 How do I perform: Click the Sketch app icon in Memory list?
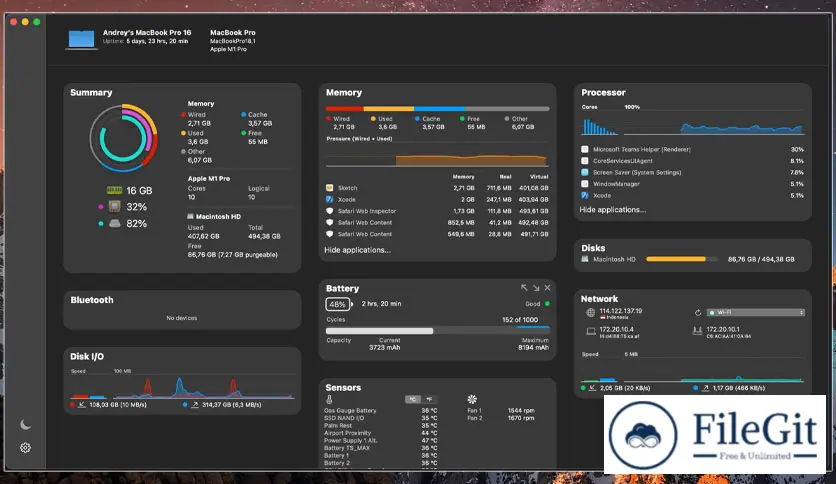coord(329,188)
